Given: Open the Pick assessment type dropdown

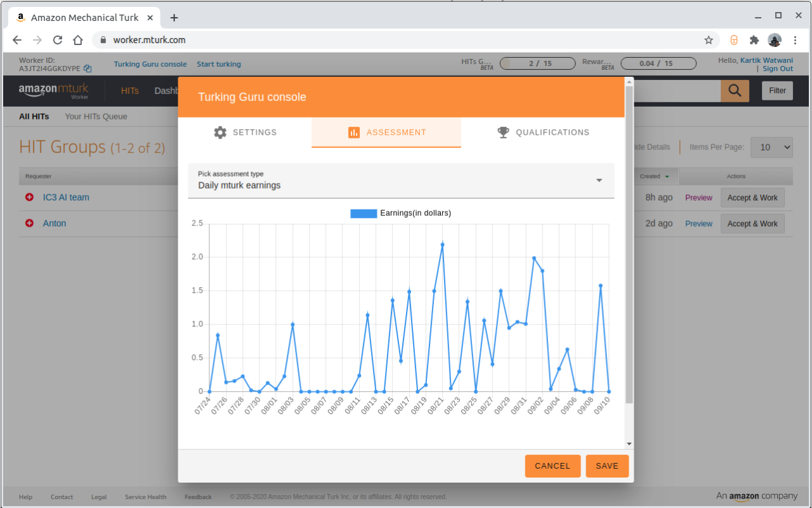Looking at the screenshot, I should pyautogui.click(x=401, y=180).
